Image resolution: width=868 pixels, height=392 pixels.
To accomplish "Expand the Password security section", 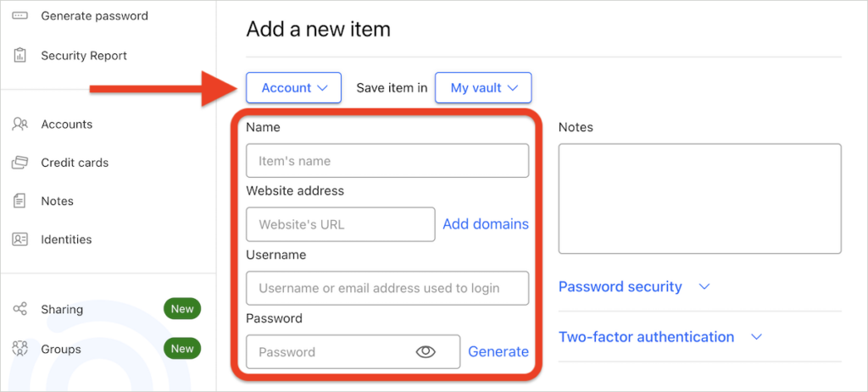I will point(633,287).
